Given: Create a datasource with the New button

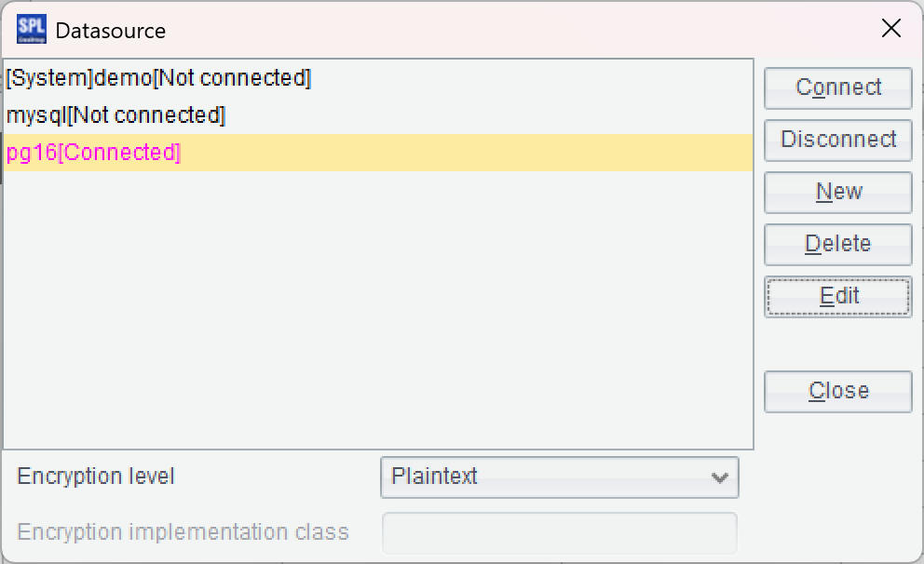Looking at the screenshot, I should (837, 192).
